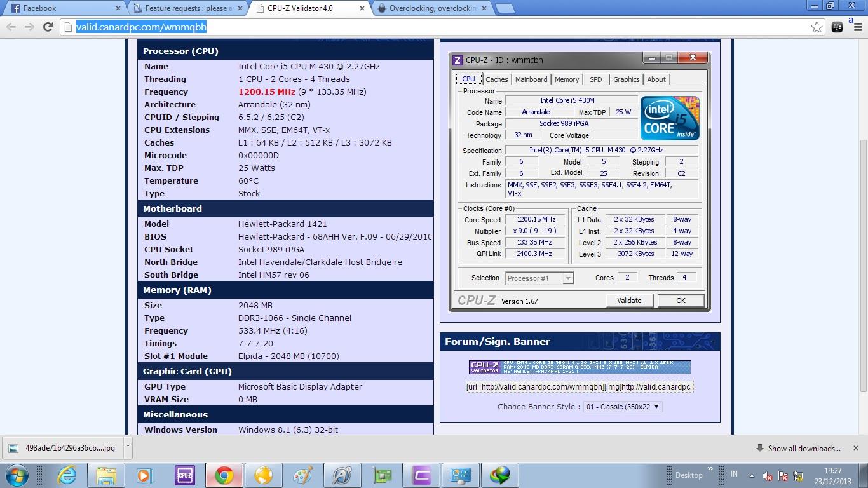Click the Intel Core i5 inside logo
This screenshot has width=868, height=488.
coord(670,118)
